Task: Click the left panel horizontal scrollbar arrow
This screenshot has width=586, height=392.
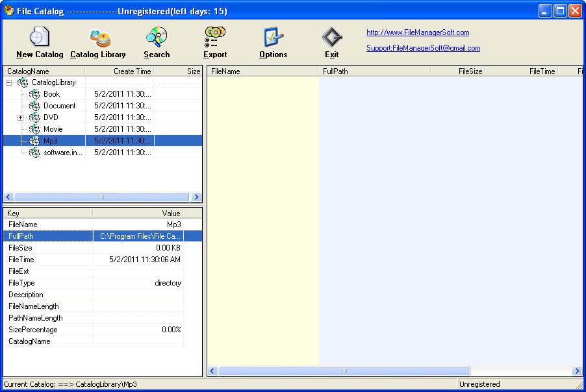Action: coord(7,197)
